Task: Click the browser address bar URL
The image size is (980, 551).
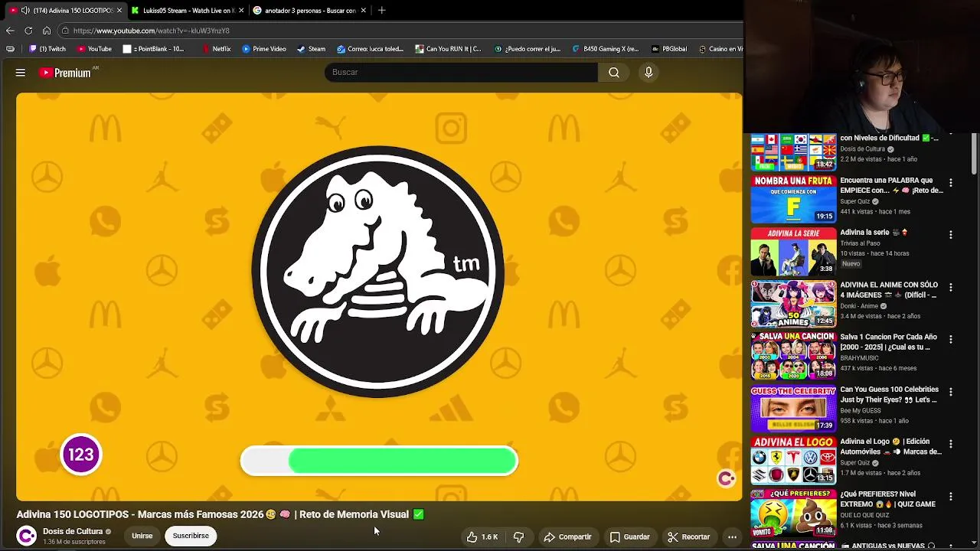Action: 151,31
